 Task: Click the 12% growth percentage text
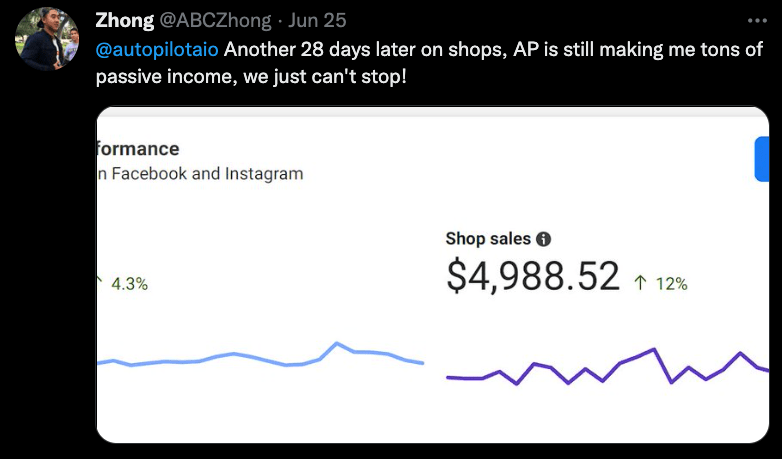[671, 284]
